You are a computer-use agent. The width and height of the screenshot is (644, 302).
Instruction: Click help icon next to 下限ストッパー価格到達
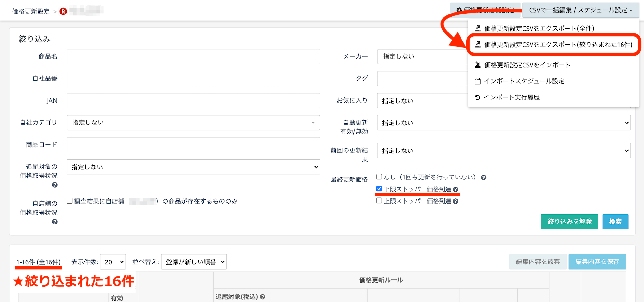click(x=455, y=189)
